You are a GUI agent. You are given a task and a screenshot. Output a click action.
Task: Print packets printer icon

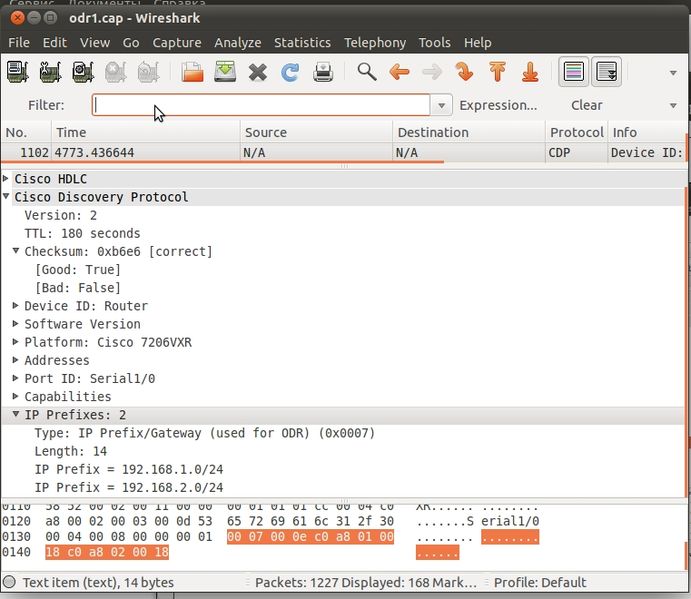tap(323, 72)
